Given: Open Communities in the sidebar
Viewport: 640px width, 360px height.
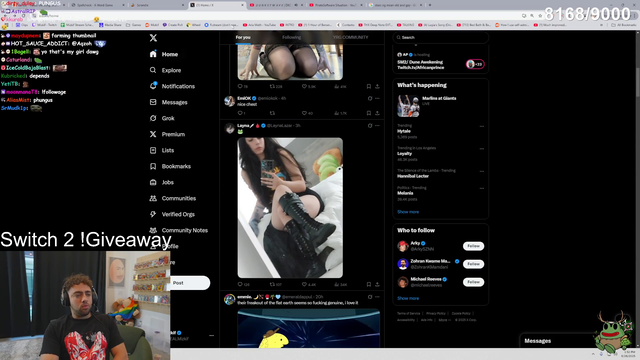Looking at the screenshot, I should [x=173, y=198].
